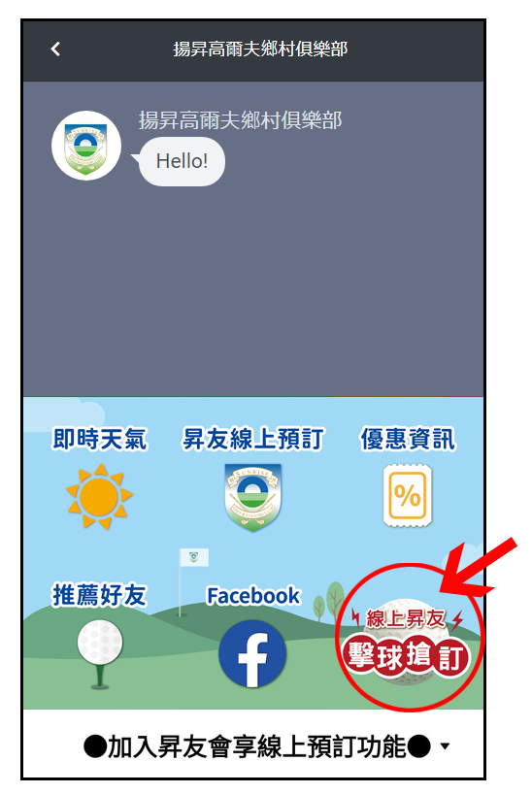Toggle the 加入昇友會享線上預訂功能 menu bar

[253, 744]
